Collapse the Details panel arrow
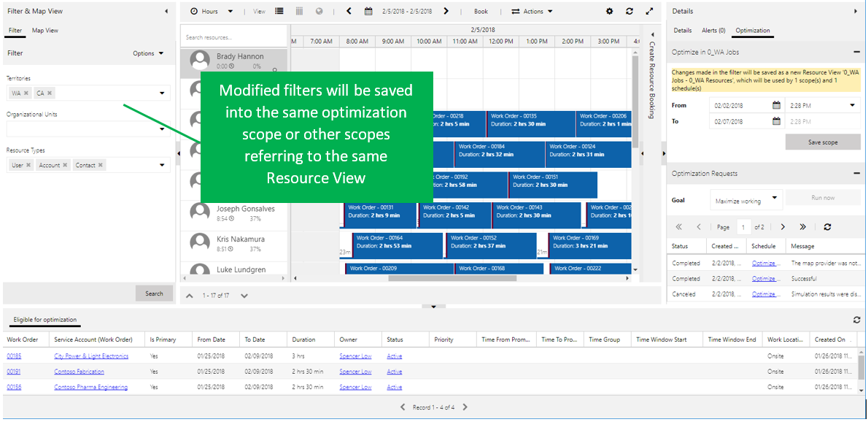 tap(856, 11)
